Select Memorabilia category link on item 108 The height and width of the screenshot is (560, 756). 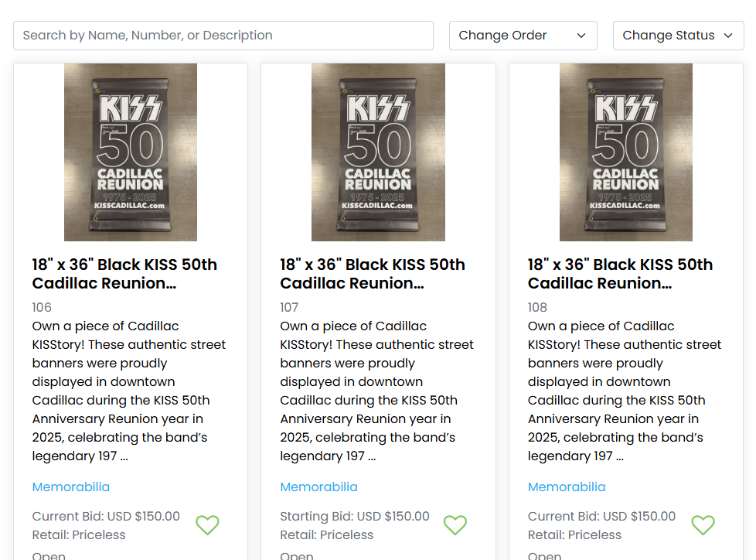[x=567, y=487]
